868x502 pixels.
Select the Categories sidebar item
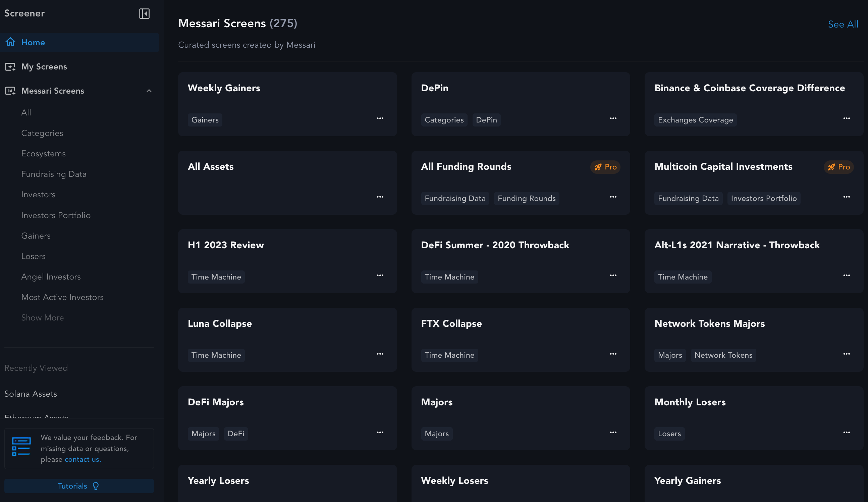pyautogui.click(x=42, y=133)
